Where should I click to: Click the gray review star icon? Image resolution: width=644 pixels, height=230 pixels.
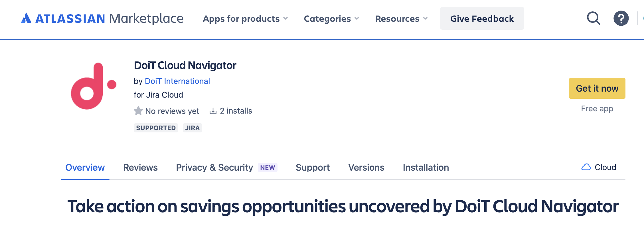138,111
